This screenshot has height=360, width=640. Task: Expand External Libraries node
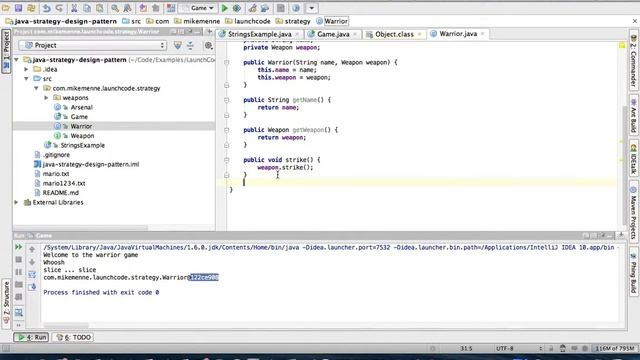17,202
